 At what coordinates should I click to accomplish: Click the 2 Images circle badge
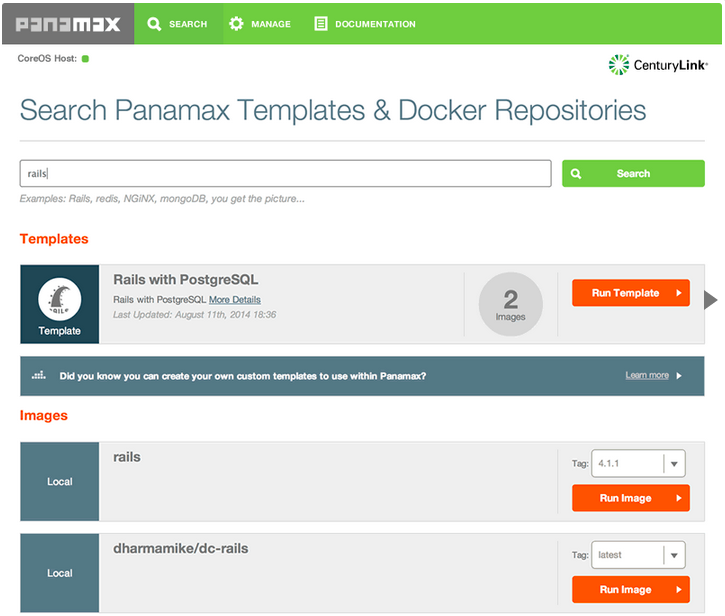pos(510,304)
